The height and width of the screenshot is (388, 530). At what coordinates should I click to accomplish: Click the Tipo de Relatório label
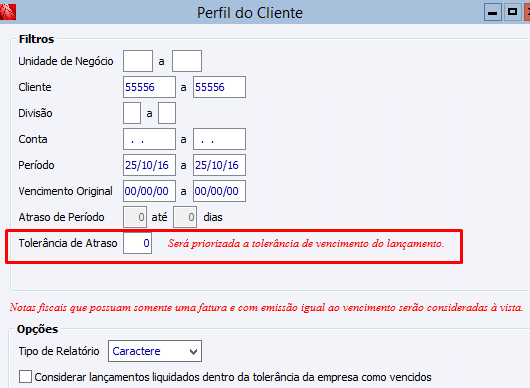coord(59,351)
